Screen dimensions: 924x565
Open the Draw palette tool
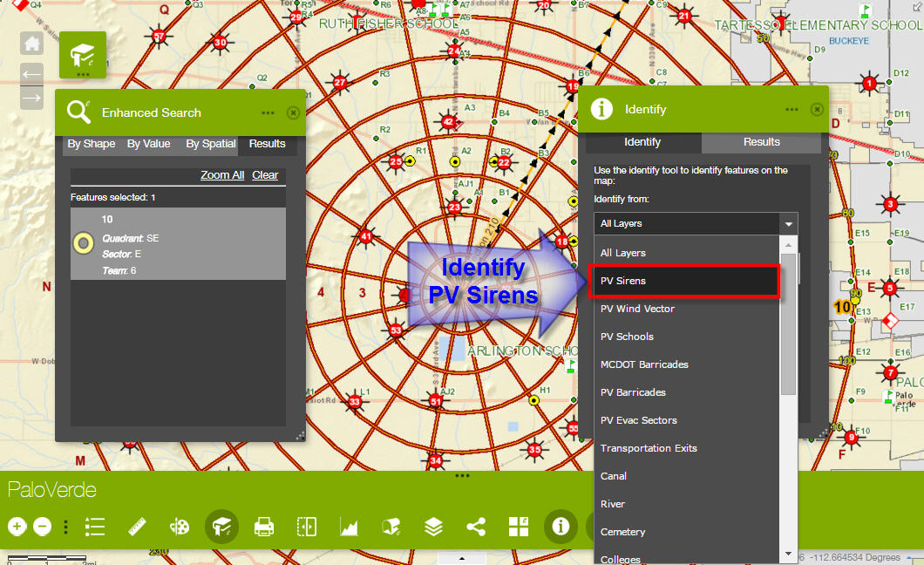pos(180,526)
